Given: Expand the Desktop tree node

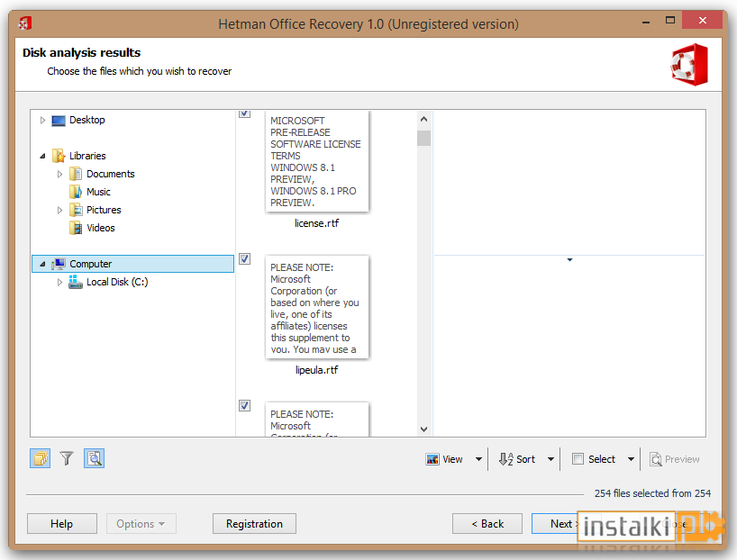Looking at the screenshot, I should click(x=42, y=121).
